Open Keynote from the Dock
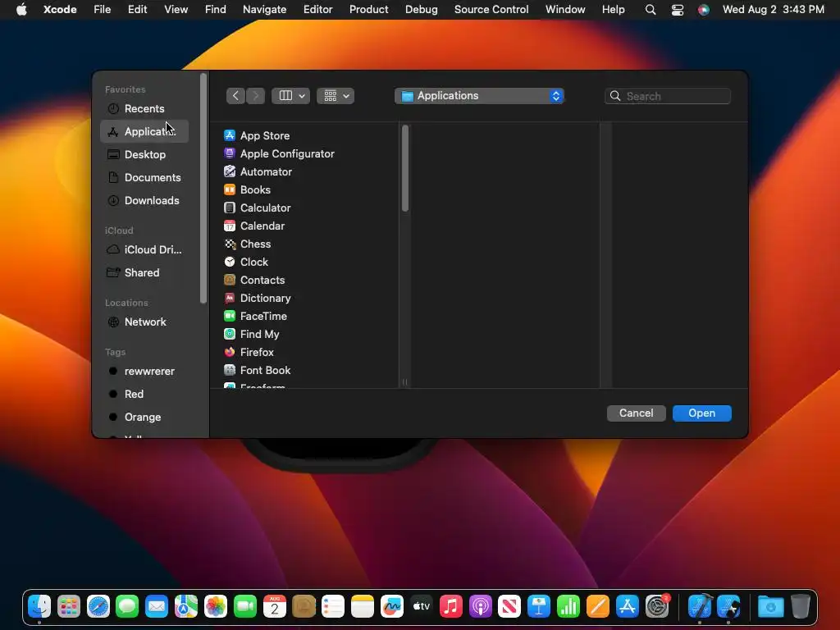 click(x=538, y=606)
